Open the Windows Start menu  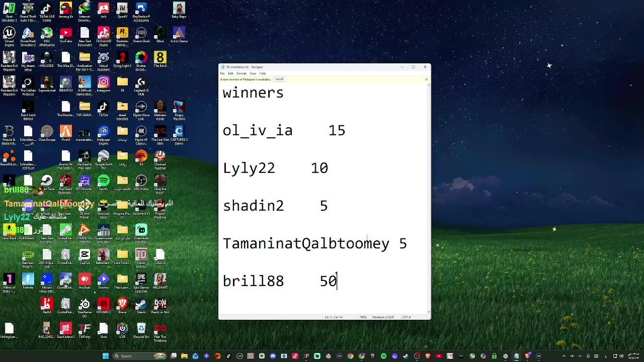pos(106,356)
